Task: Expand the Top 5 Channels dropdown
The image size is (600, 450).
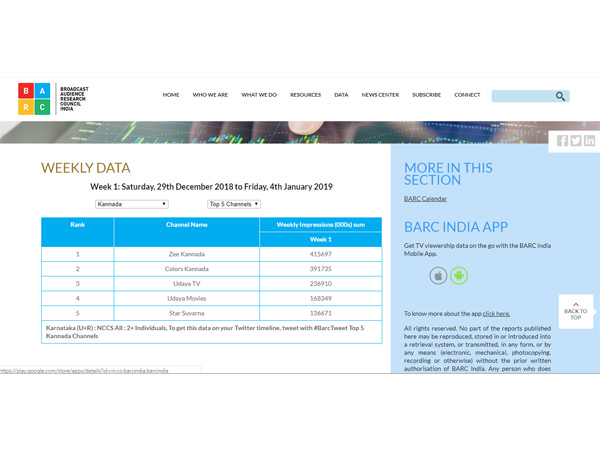Action: [x=234, y=204]
